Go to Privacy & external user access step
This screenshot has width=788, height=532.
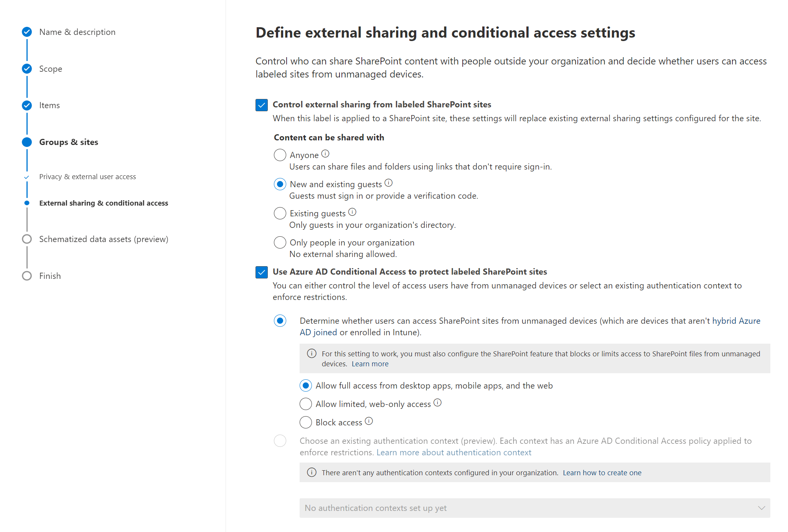(x=87, y=177)
